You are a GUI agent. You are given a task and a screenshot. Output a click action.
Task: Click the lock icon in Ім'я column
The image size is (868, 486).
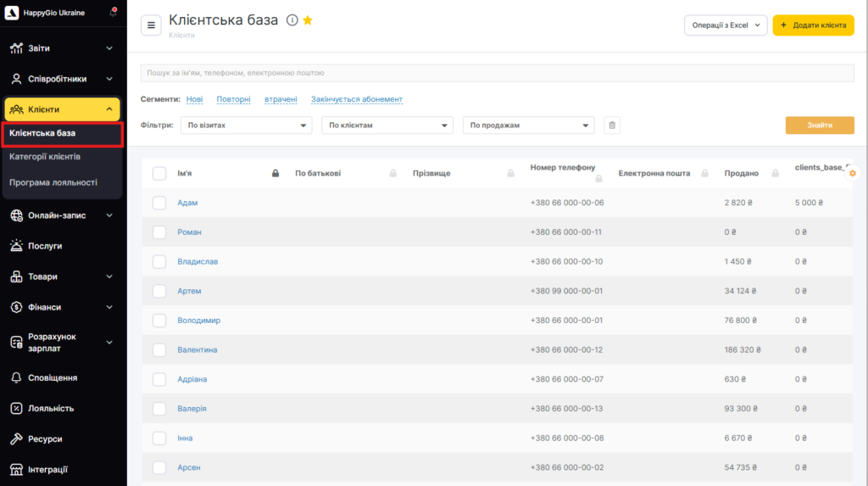(x=275, y=174)
